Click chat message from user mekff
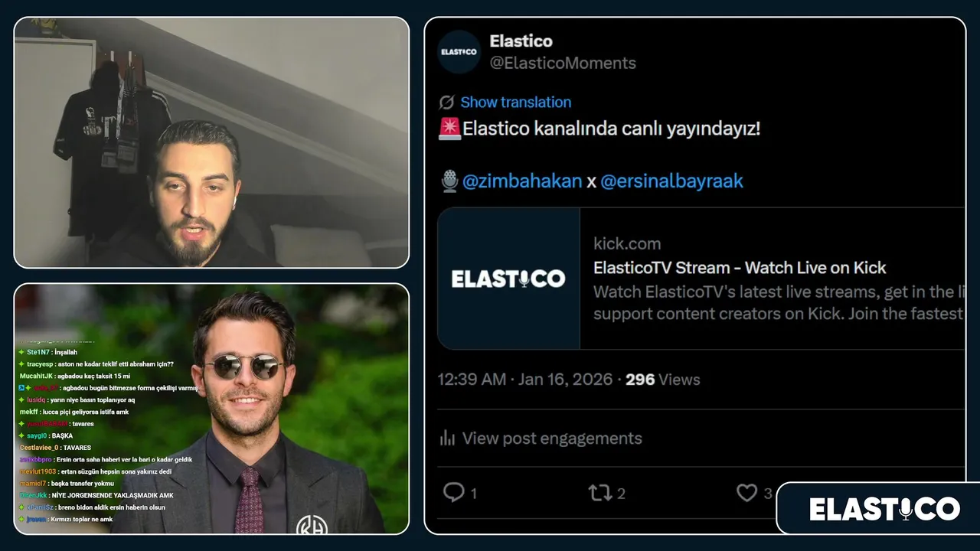 [x=74, y=412]
